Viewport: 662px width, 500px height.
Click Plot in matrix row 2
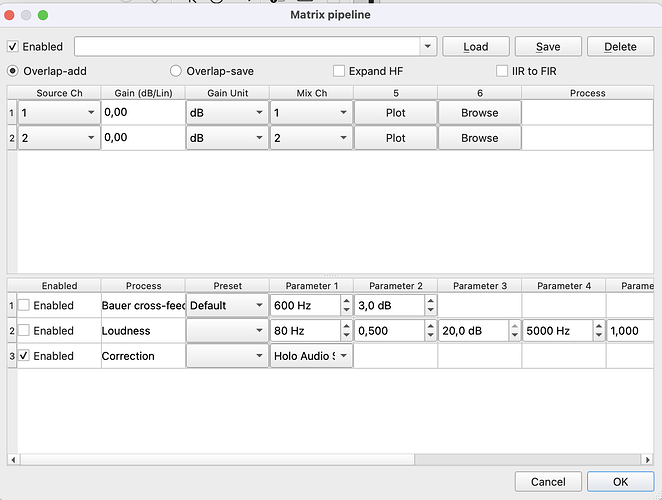[395, 138]
